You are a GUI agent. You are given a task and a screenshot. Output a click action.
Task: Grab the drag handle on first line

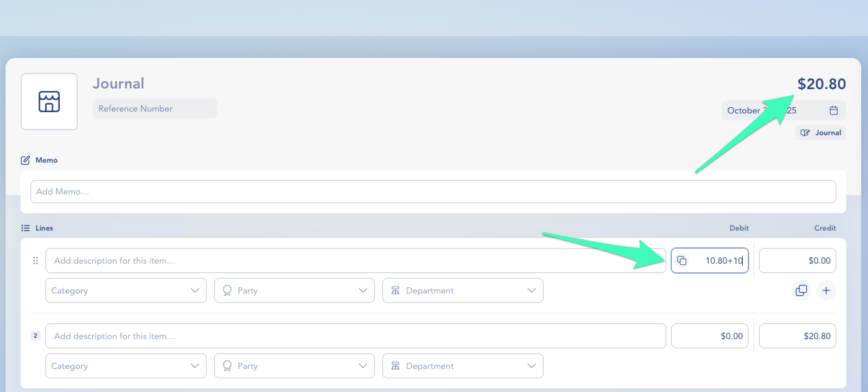pyautogui.click(x=35, y=261)
